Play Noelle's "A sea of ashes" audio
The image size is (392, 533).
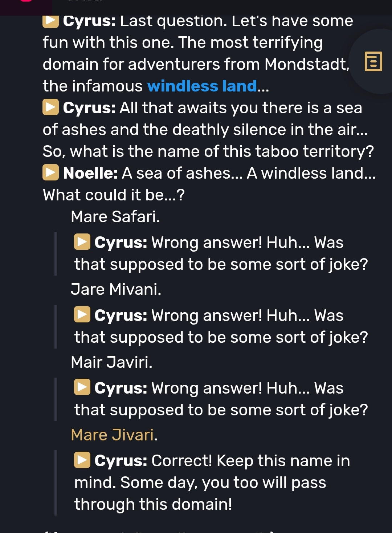point(50,173)
